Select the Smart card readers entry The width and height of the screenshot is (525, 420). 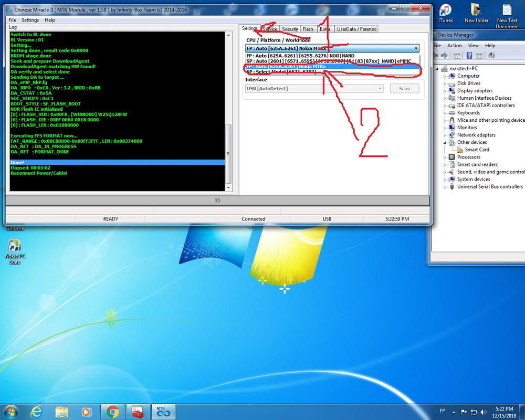pos(477,164)
